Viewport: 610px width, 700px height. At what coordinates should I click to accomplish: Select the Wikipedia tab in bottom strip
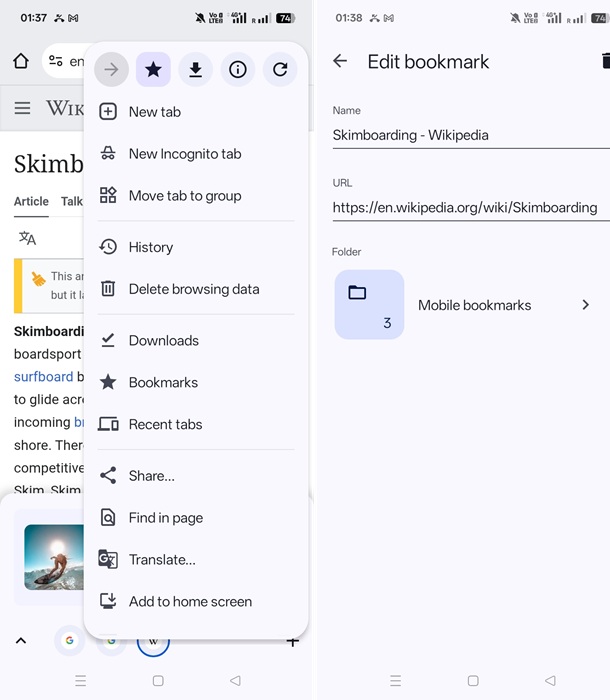tap(153, 643)
